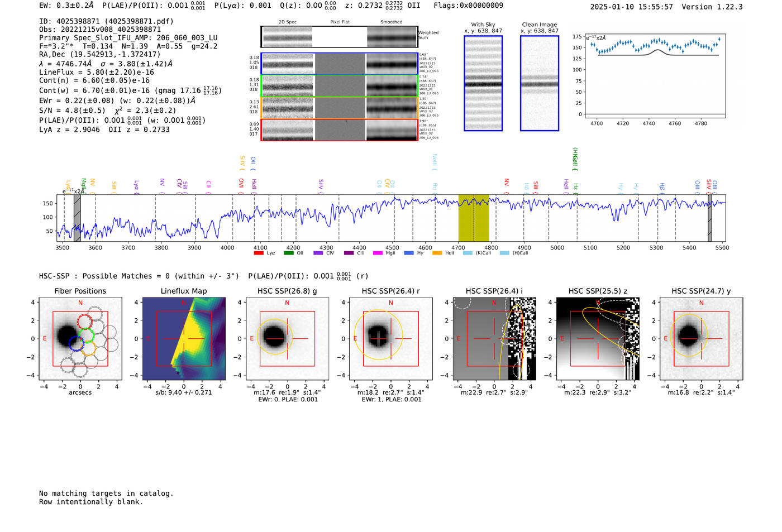The width and height of the screenshot is (782, 532).
Task: Click the Flags:0x00000009 header text
Action: (x=468, y=6)
